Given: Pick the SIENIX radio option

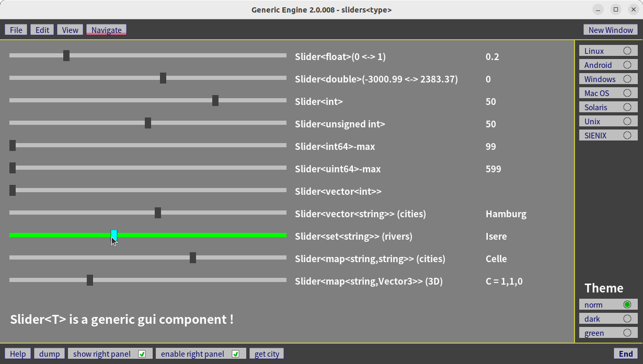Looking at the screenshot, I should (x=627, y=135).
